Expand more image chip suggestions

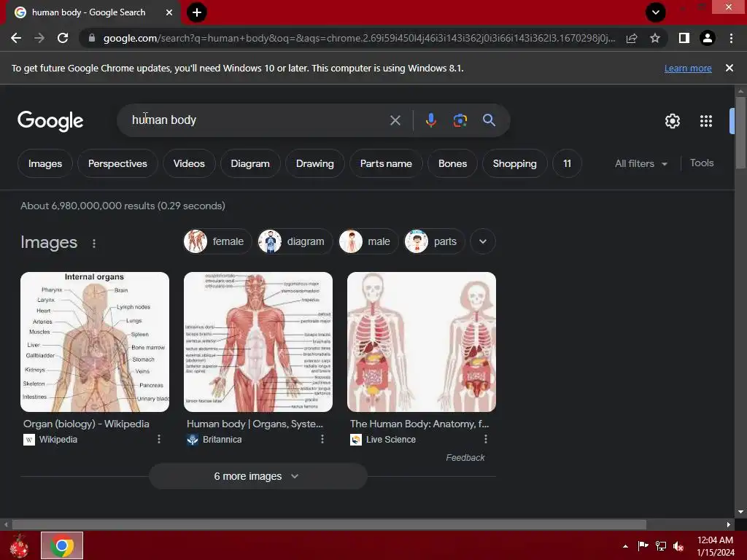pyautogui.click(x=483, y=241)
